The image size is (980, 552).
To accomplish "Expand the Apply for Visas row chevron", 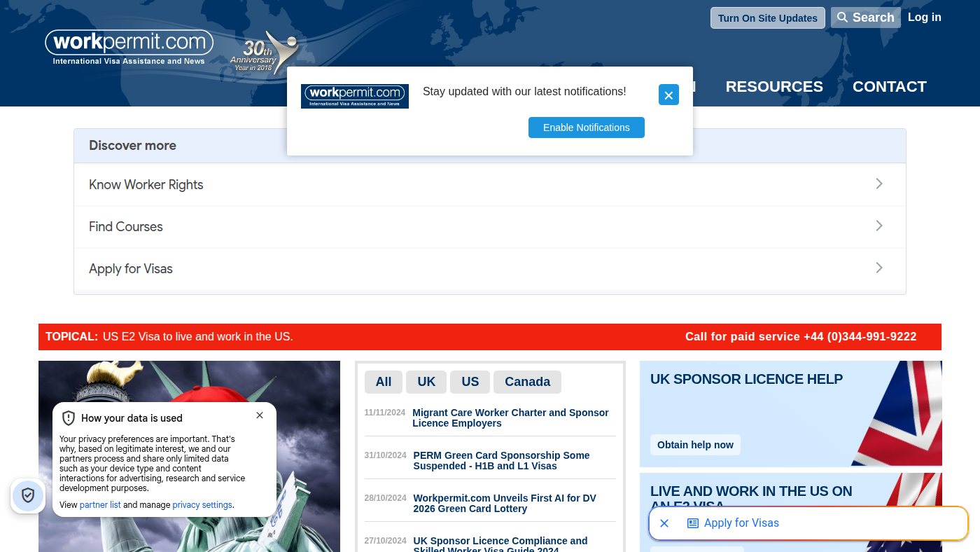I will [879, 268].
